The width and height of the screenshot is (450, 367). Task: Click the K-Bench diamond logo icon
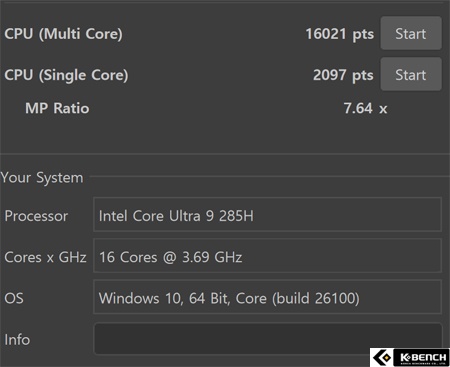(x=382, y=358)
